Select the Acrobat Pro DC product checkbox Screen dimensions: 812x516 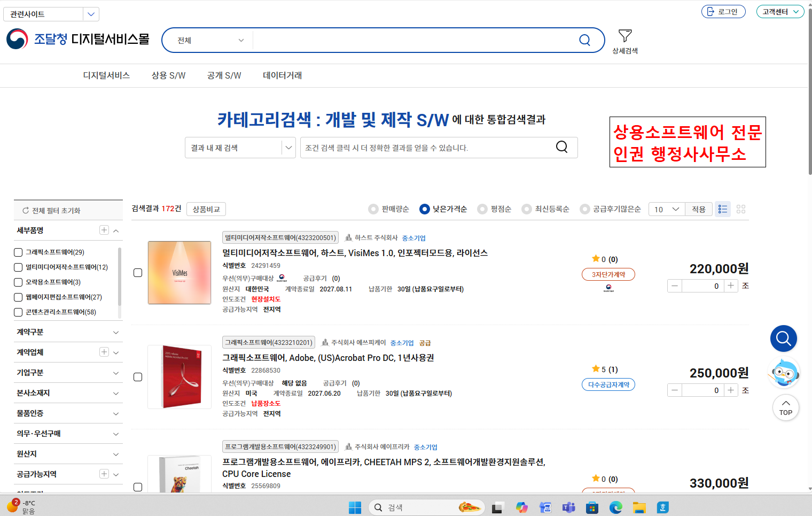138,377
